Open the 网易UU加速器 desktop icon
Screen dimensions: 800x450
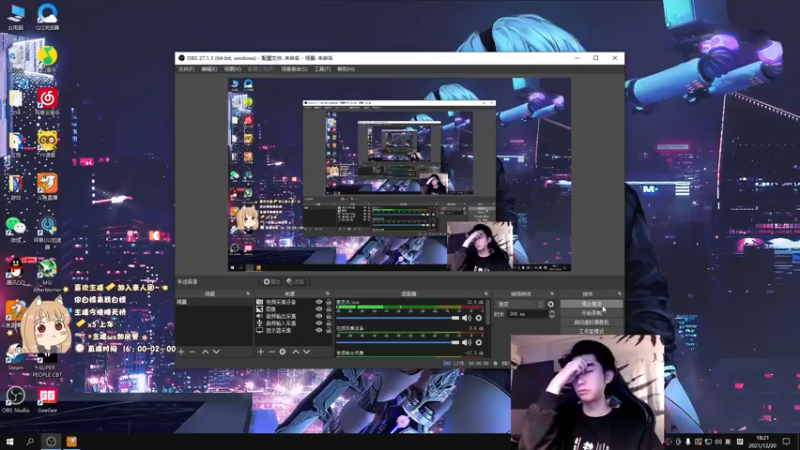[47, 233]
